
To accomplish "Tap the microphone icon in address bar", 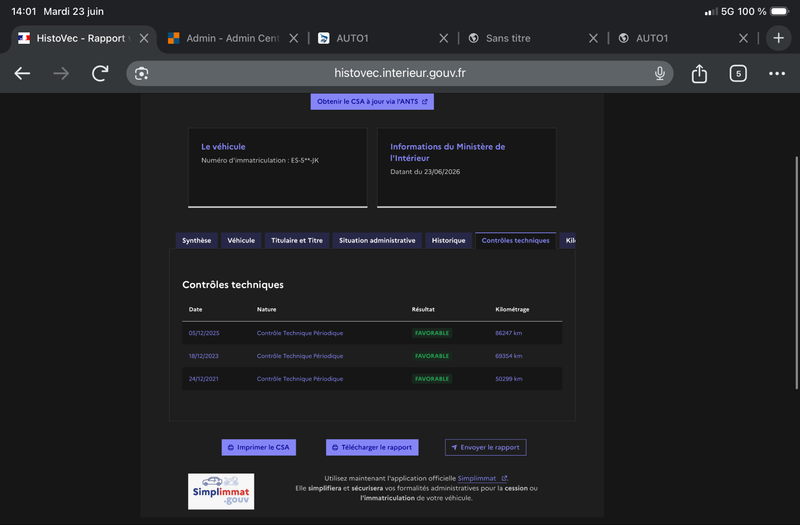I will click(x=660, y=73).
